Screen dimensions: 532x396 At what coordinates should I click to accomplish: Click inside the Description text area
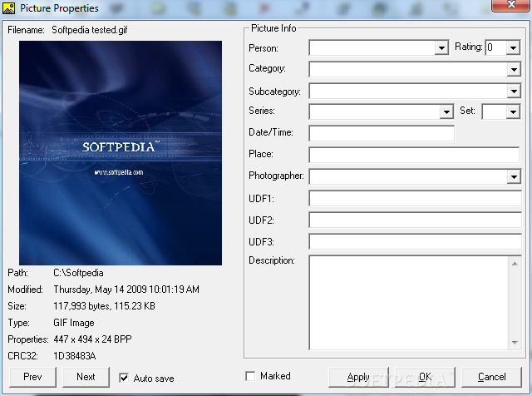408,303
